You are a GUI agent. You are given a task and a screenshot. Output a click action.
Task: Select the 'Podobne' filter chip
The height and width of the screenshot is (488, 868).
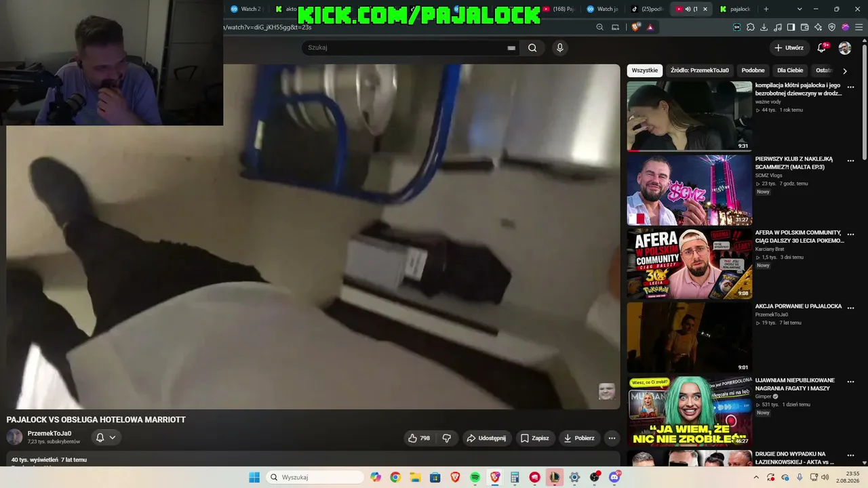coord(753,70)
